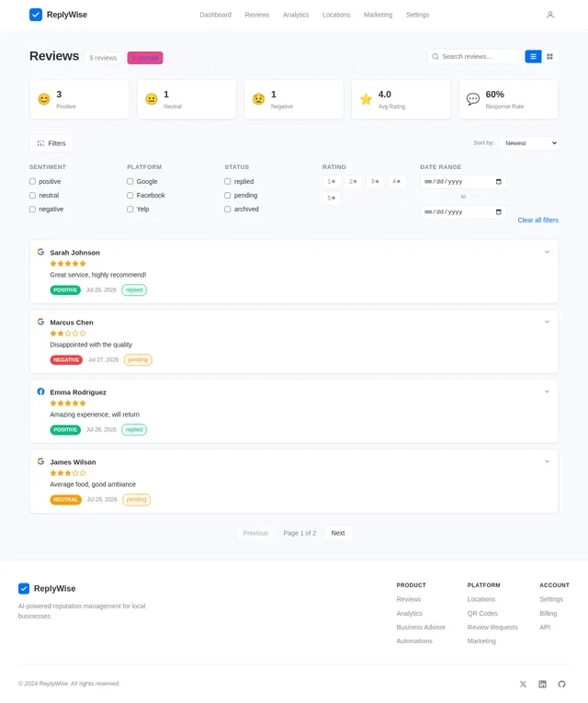Open the X (Twitter) footer link
588x703 pixels.
[x=523, y=685]
